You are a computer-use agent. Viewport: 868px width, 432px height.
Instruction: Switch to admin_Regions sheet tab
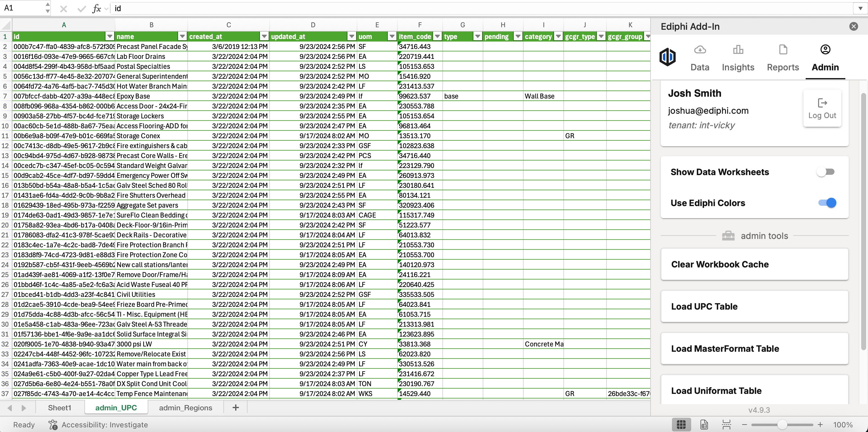pyautogui.click(x=185, y=408)
